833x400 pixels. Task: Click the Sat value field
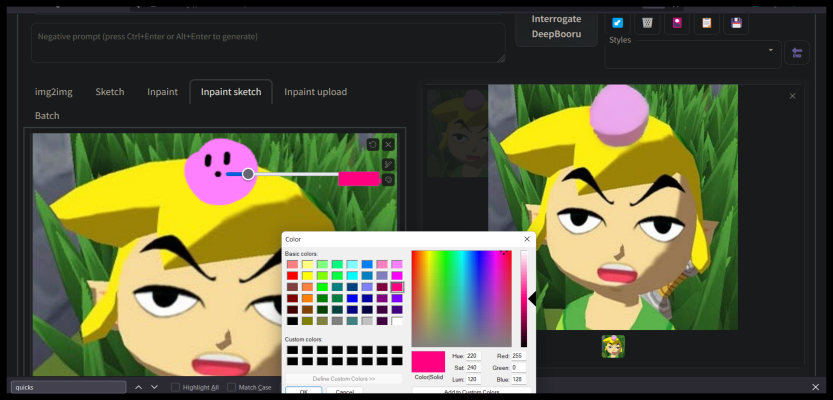(x=473, y=368)
